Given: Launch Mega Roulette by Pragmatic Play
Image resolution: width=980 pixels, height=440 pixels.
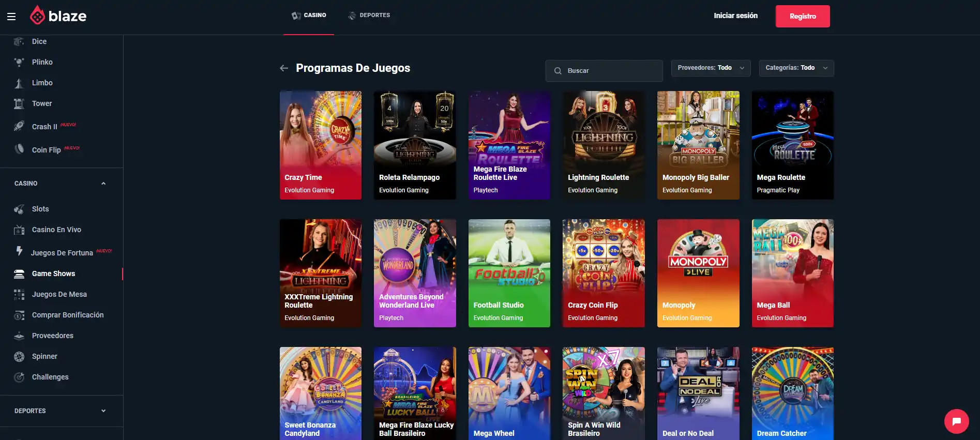Looking at the screenshot, I should [x=793, y=145].
